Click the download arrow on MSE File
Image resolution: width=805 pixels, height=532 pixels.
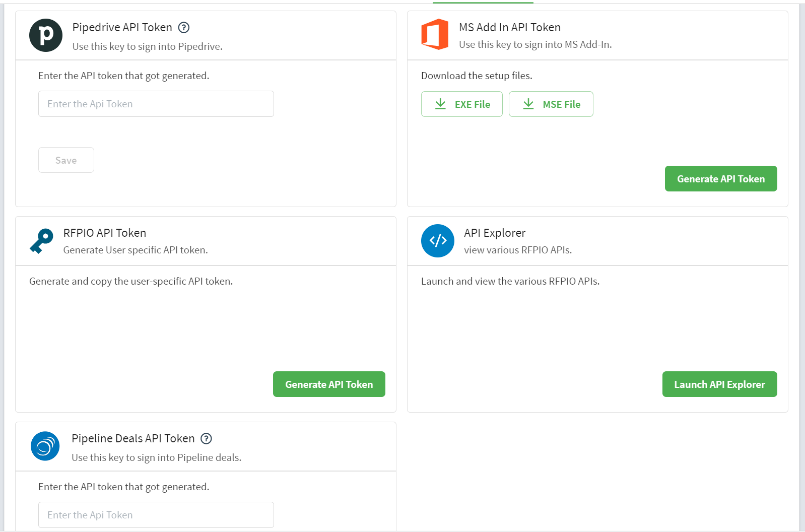528,104
